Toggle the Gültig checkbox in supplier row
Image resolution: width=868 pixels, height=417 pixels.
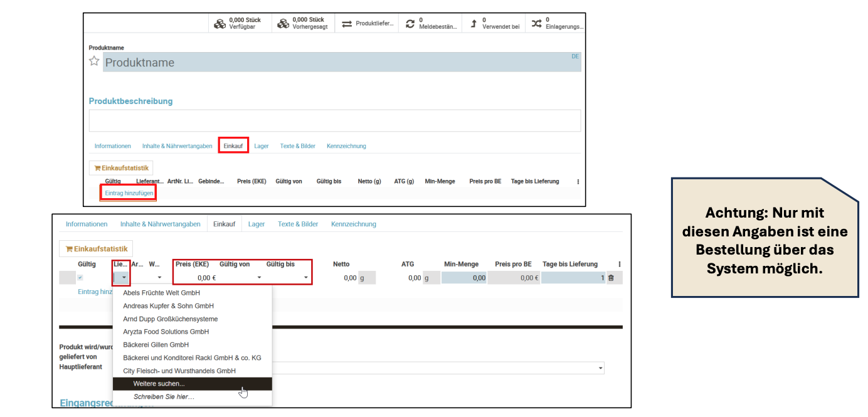pos(80,278)
